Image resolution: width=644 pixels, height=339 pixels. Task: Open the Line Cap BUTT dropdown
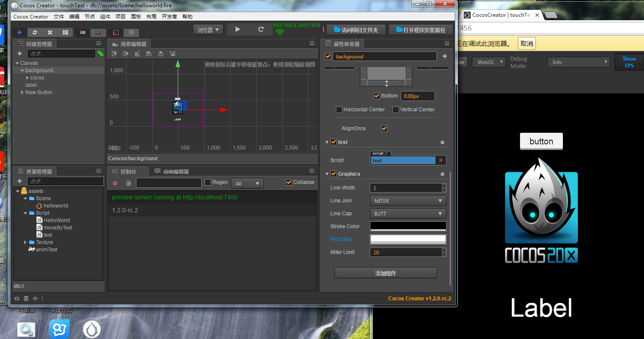click(408, 214)
